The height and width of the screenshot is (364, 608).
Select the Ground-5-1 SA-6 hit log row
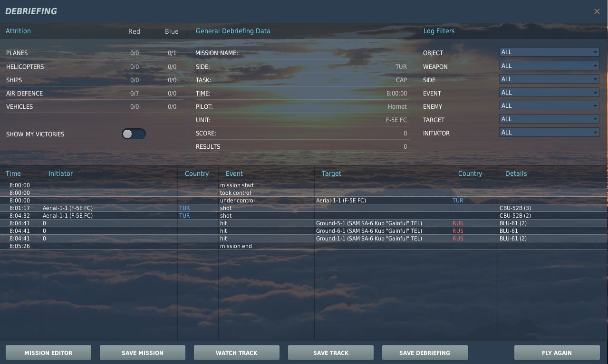[x=304, y=223]
